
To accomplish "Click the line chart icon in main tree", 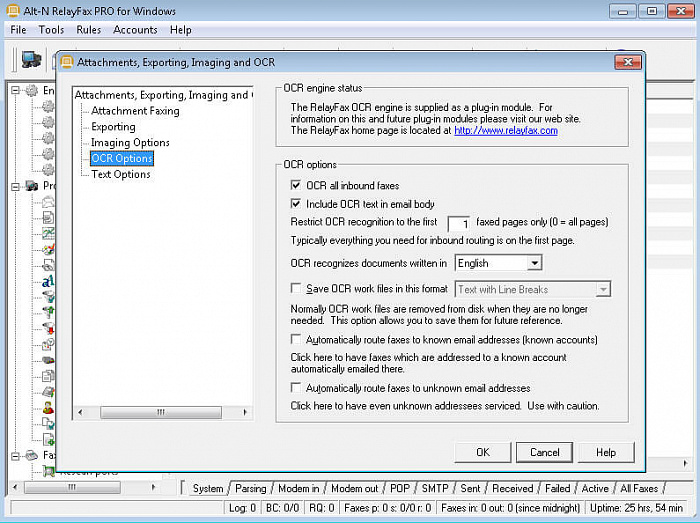I will 48,233.
